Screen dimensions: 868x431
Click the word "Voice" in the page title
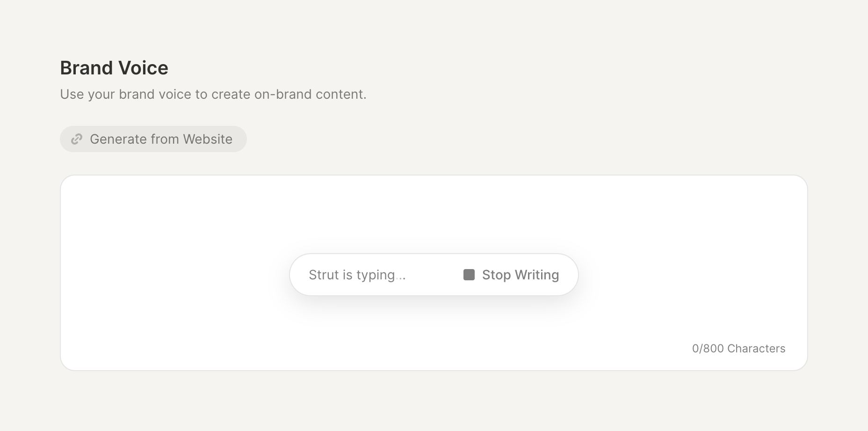[144, 68]
